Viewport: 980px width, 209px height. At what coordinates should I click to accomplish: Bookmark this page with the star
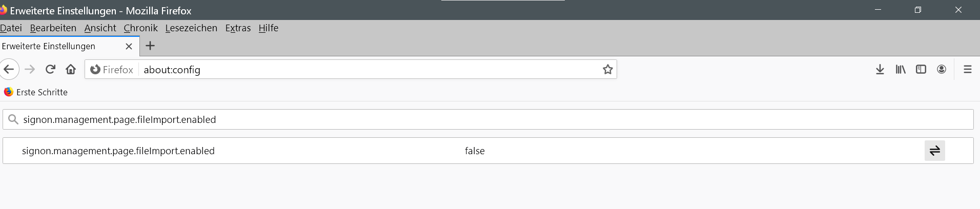click(x=607, y=70)
